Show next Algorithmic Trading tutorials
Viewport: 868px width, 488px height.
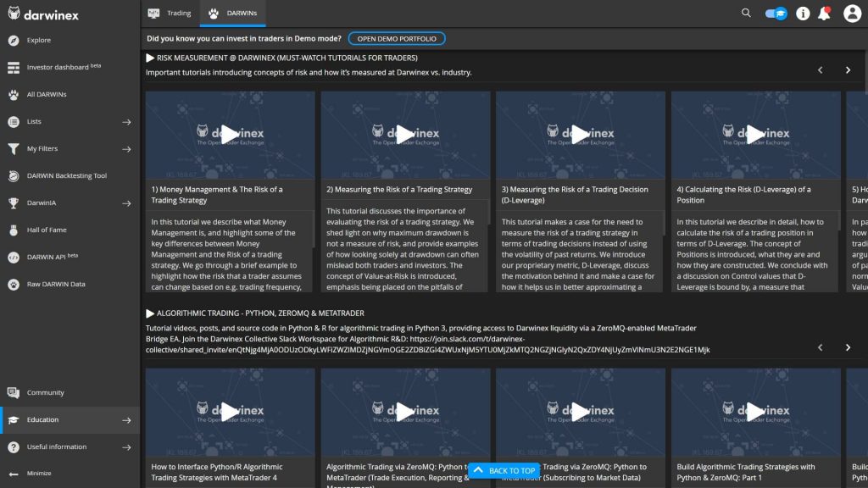[x=848, y=347]
